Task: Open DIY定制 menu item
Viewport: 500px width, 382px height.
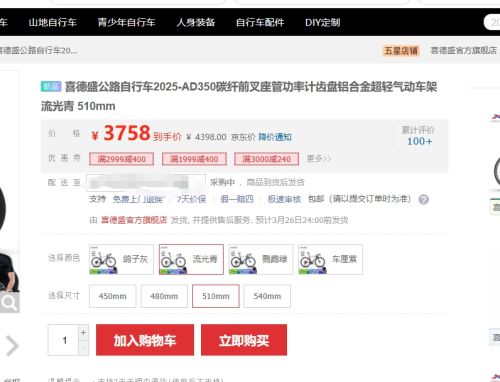Action: point(323,22)
